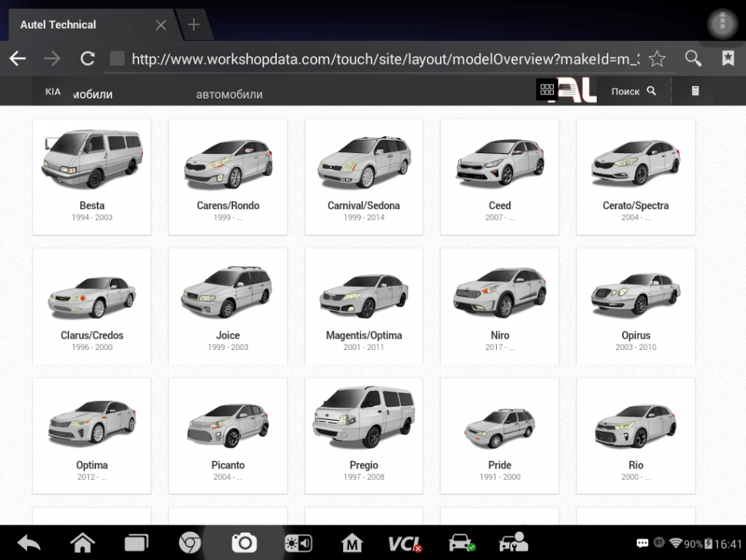The image size is (746, 560).
Task: Tap the Android home button
Action: (x=82, y=543)
